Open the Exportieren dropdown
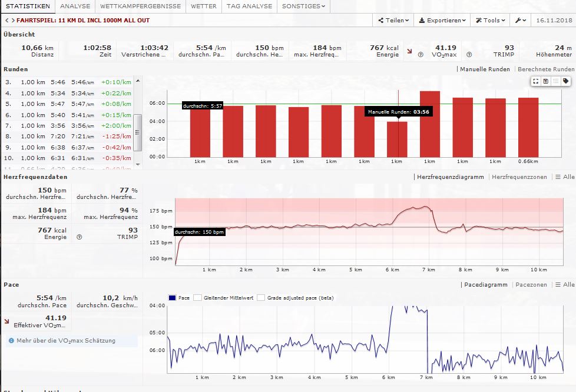The width and height of the screenshot is (576, 392). [x=442, y=21]
